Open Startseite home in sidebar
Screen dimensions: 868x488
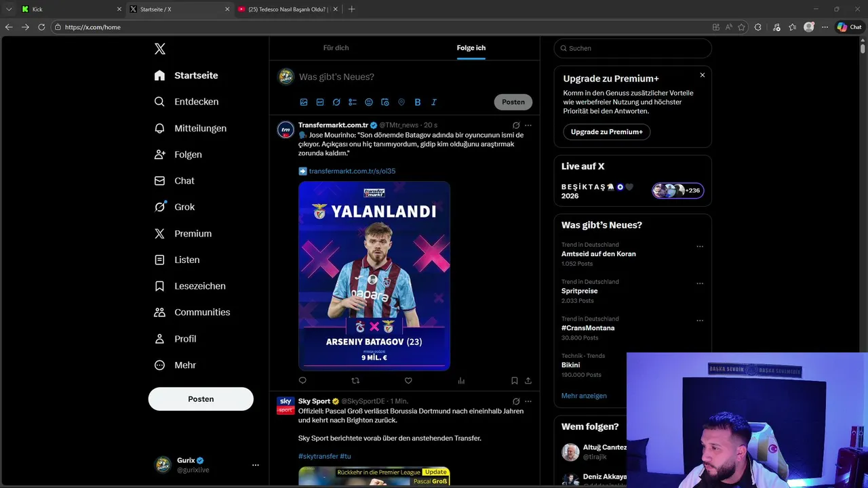[186, 75]
